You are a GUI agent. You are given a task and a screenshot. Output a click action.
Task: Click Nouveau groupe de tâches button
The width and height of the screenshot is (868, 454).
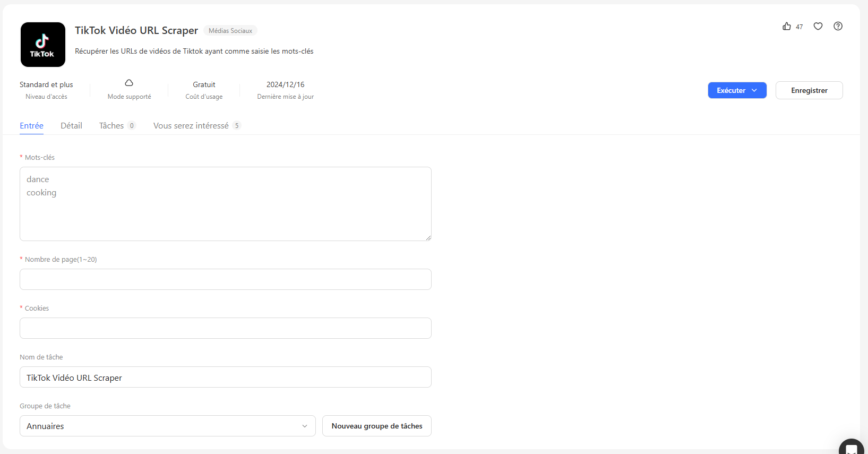(377, 426)
